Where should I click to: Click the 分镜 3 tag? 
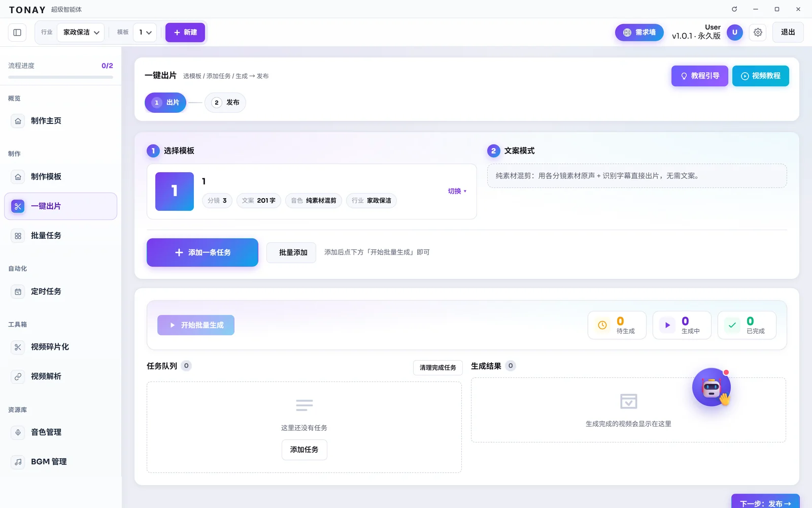click(217, 201)
